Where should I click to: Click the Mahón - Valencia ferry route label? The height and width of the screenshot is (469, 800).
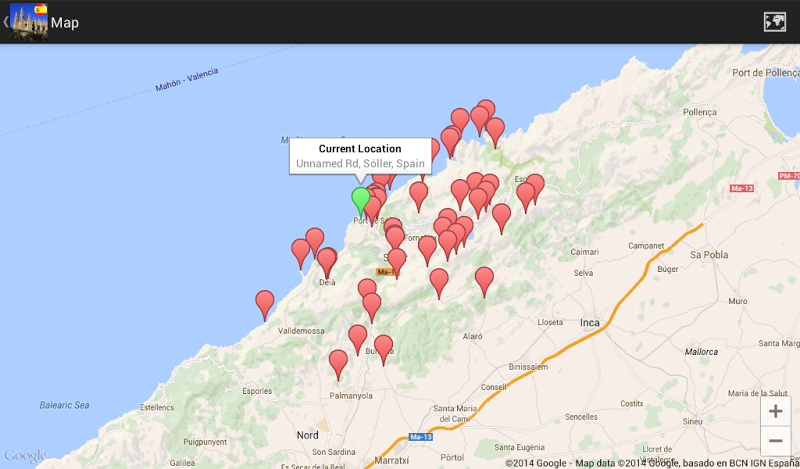point(187,80)
